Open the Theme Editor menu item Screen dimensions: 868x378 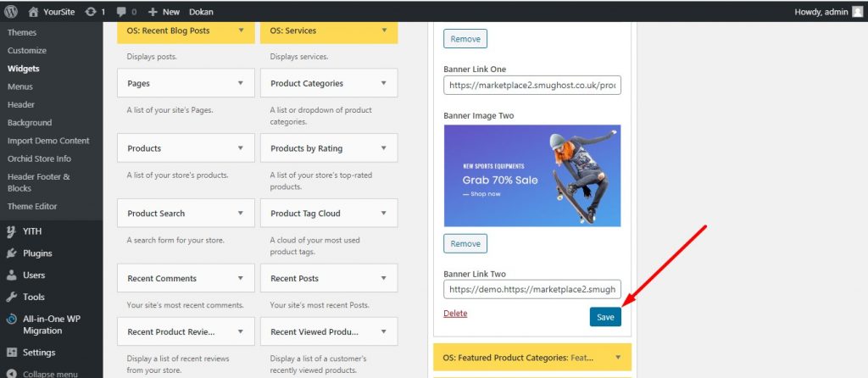[x=32, y=207]
